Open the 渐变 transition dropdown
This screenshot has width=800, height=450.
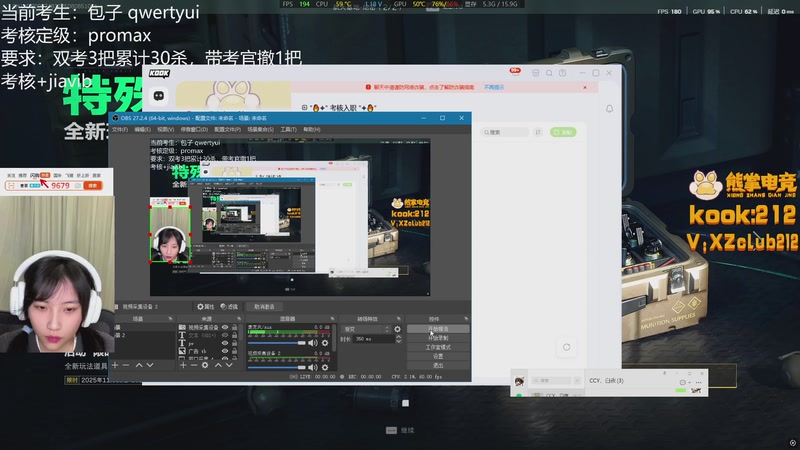tap(366, 329)
